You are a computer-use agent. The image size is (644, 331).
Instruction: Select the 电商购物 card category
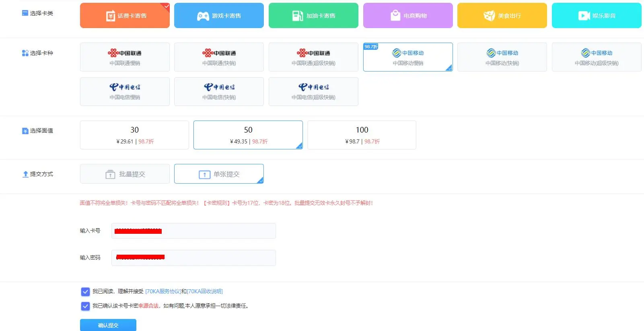(x=408, y=16)
